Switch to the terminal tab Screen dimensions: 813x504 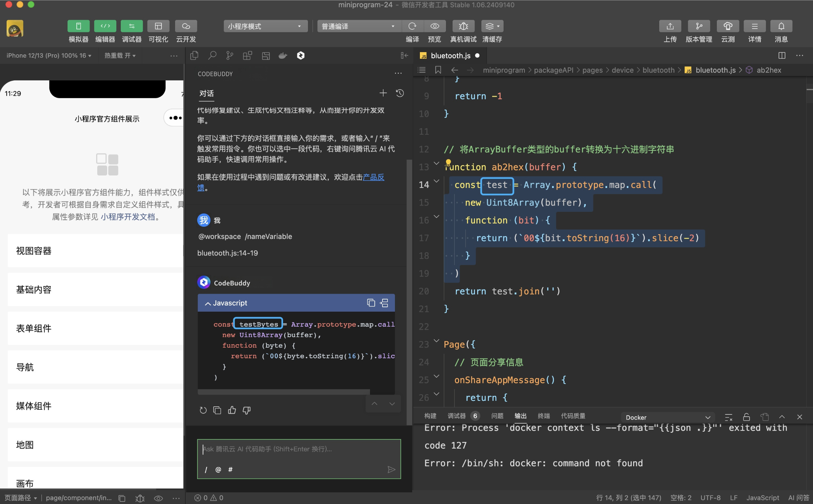[x=544, y=416]
